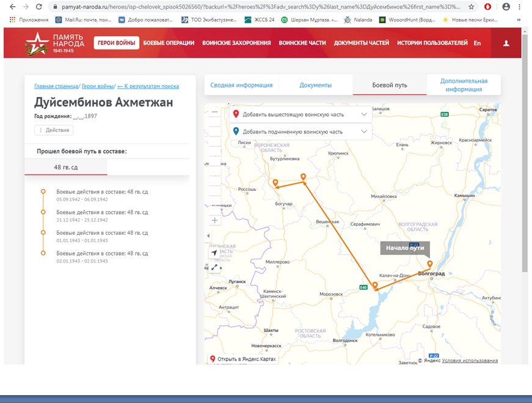Click 'Открыть в Яндекс.Картах' button

pos(244,359)
